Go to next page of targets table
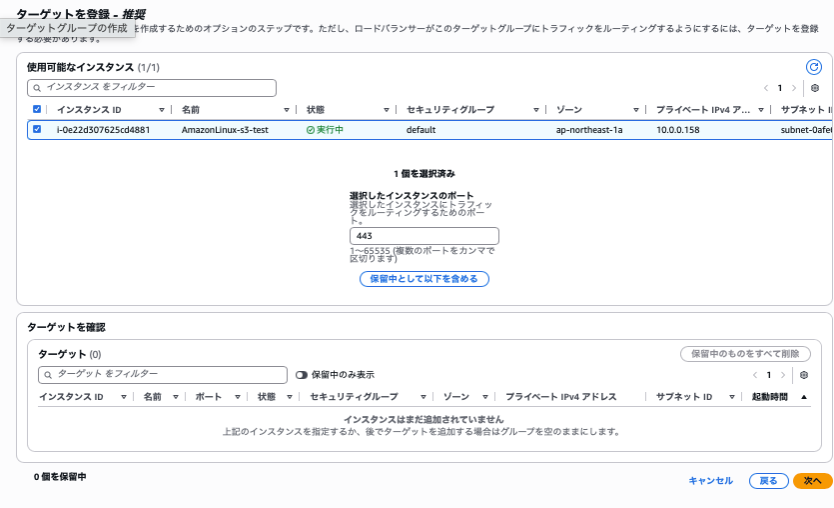The height and width of the screenshot is (508, 834). tap(782, 375)
